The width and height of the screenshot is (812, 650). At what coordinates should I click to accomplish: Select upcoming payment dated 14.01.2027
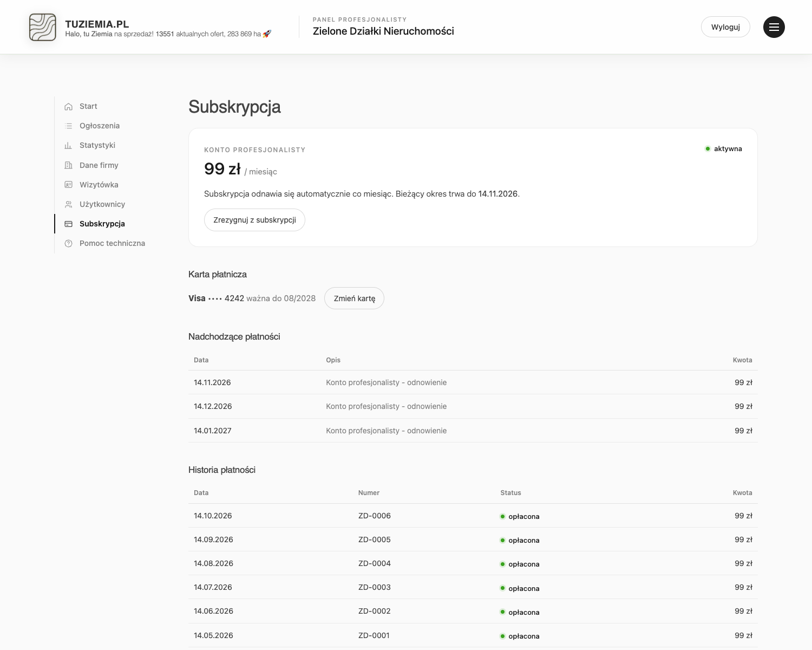coord(473,431)
